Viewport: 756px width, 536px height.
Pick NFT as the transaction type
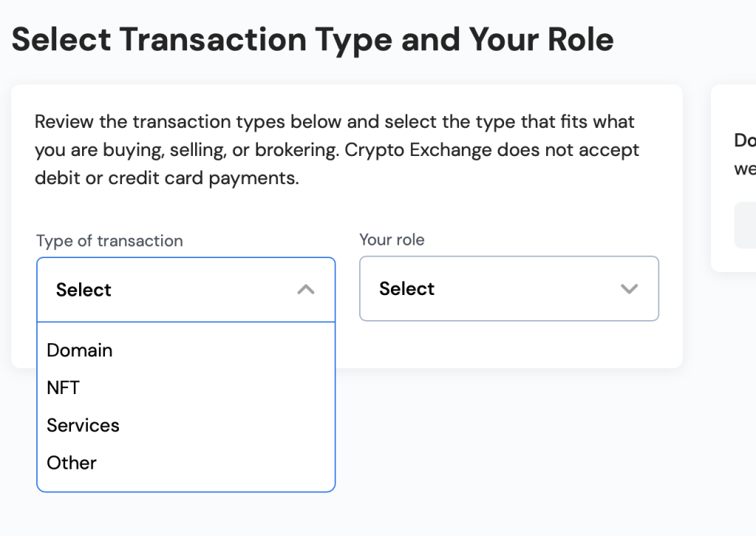point(64,387)
